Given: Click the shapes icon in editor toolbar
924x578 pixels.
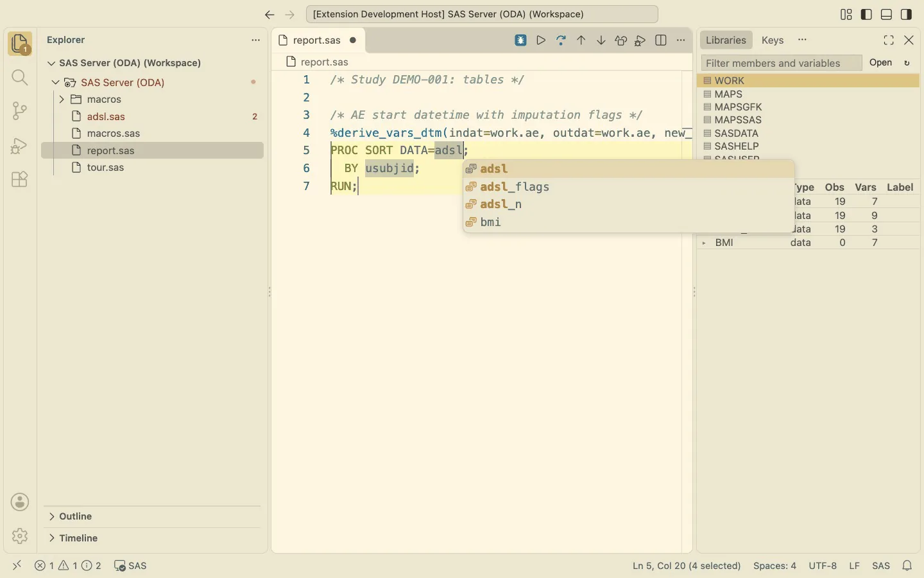Looking at the screenshot, I should 622,40.
